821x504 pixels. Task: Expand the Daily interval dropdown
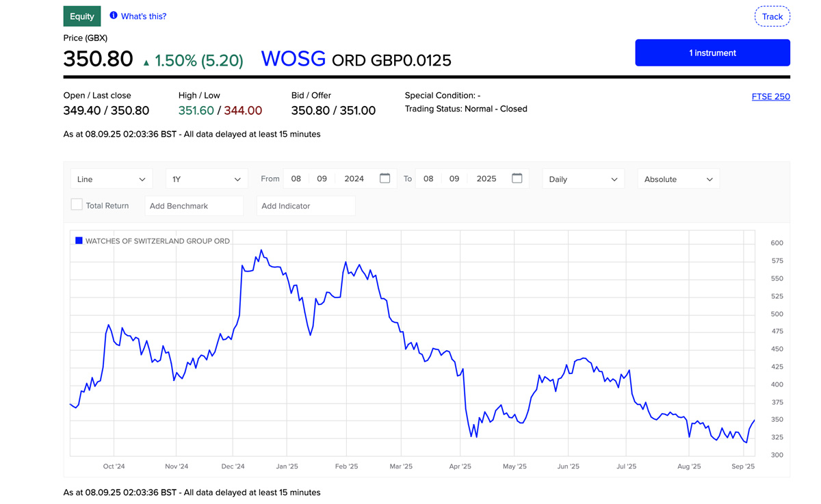pos(583,179)
